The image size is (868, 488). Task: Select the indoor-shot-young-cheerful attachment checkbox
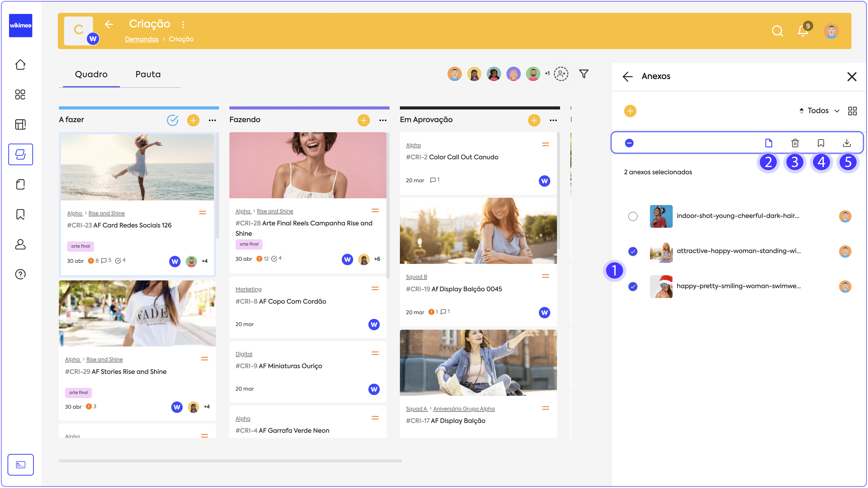(x=633, y=216)
